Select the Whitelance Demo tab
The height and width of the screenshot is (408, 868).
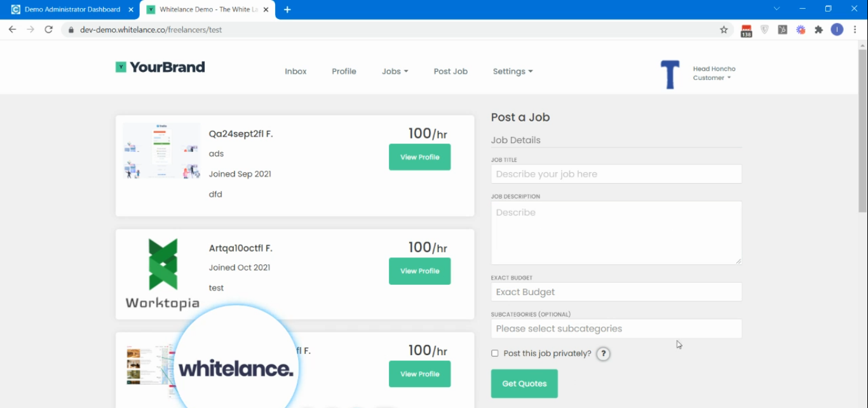pos(207,10)
